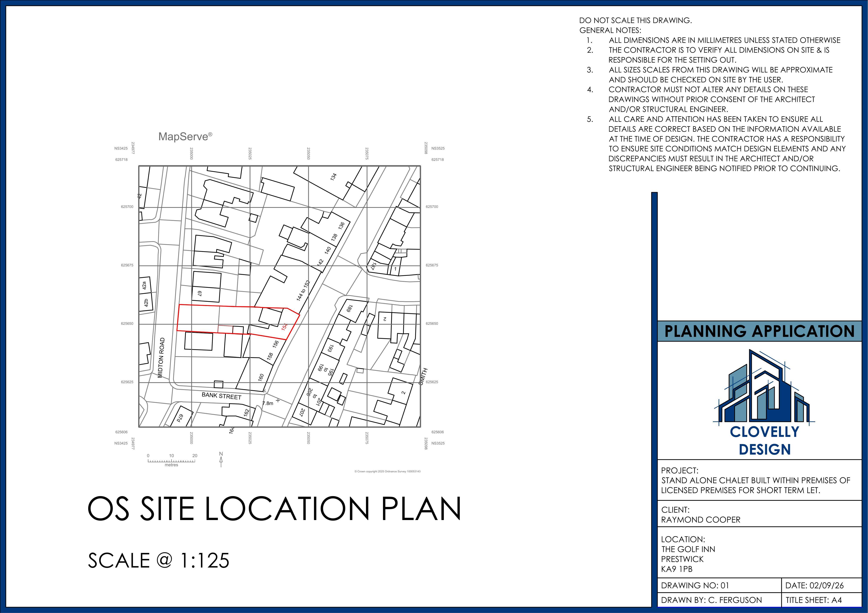Click the metres scale bar under the map
The image size is (868, 613).
pos(172,460)
